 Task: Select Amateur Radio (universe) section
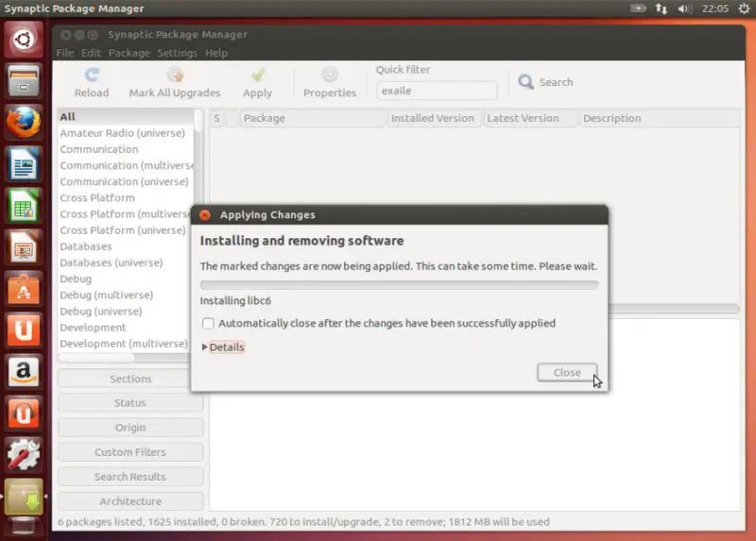(126, 133)
